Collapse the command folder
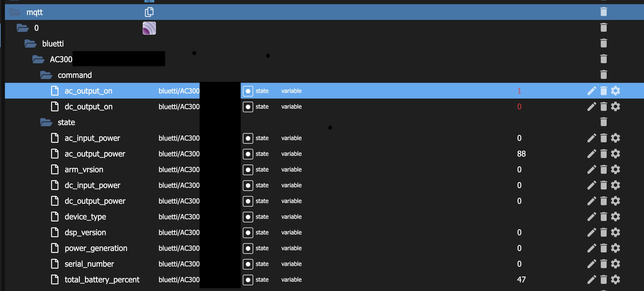This screenshot has height=291, width=644. pyautogui.click(x=46, y=75)
